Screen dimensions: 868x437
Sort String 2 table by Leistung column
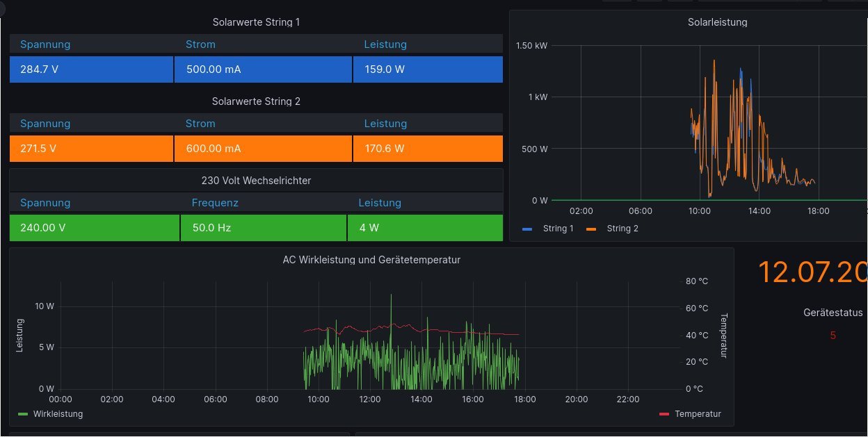click(385, 124)
